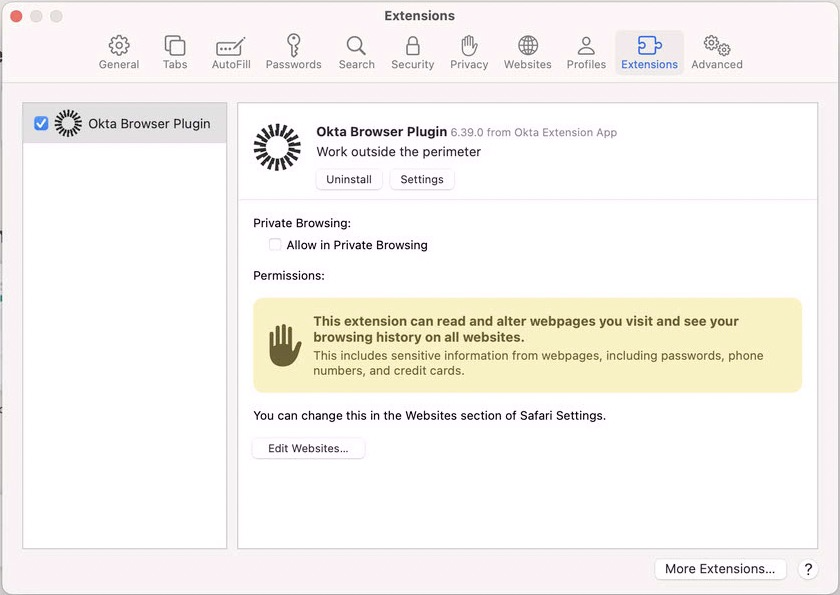Viewport: 840px width, 595px height.
Task: Click the 'Work outside the perimeter' description
Action: click(x=399, y=152)
